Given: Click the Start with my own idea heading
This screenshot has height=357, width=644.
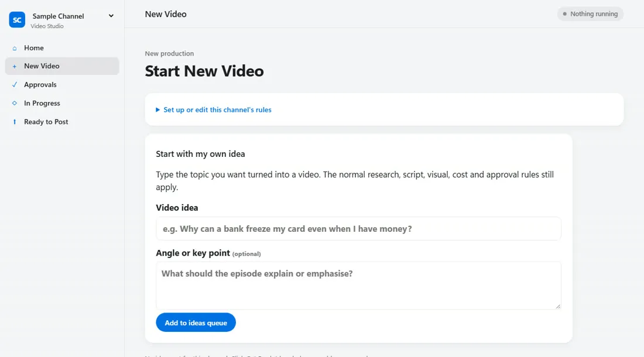Looking at the screenshot, I should 200,154.
